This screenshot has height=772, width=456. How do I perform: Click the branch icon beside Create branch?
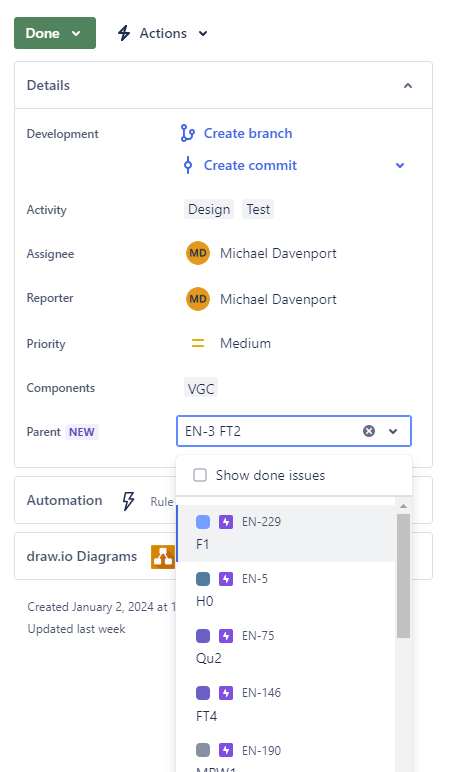tap(188, 133)
